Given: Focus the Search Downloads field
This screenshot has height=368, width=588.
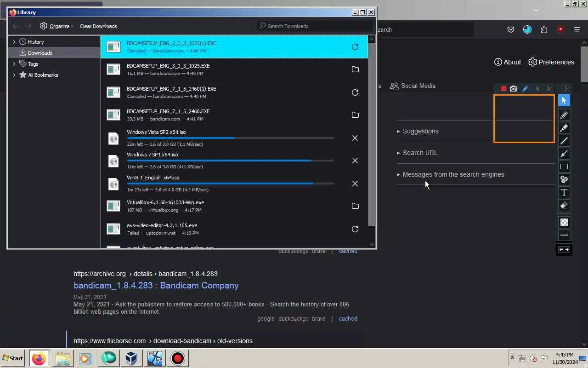Looking at the screenshot, I should click(316, 26).
